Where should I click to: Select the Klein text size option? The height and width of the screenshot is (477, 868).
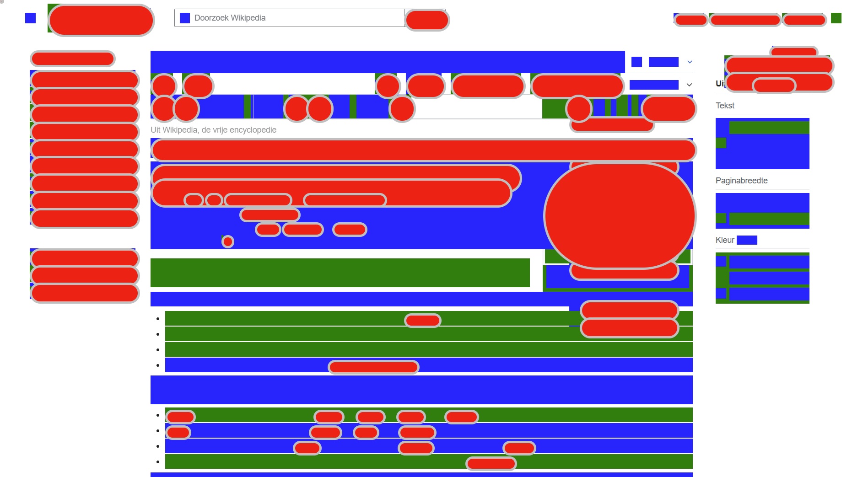(x=721, y=128)
